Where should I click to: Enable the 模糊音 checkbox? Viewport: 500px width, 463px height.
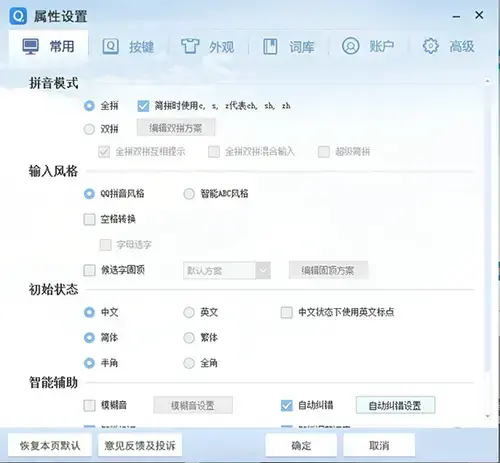point(89,406)
